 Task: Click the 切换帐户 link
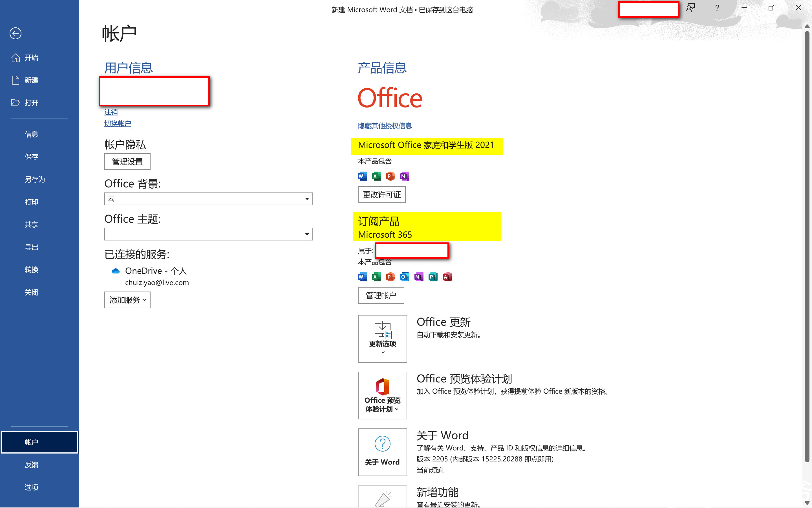pyautogui.click(x=118, y=123)
